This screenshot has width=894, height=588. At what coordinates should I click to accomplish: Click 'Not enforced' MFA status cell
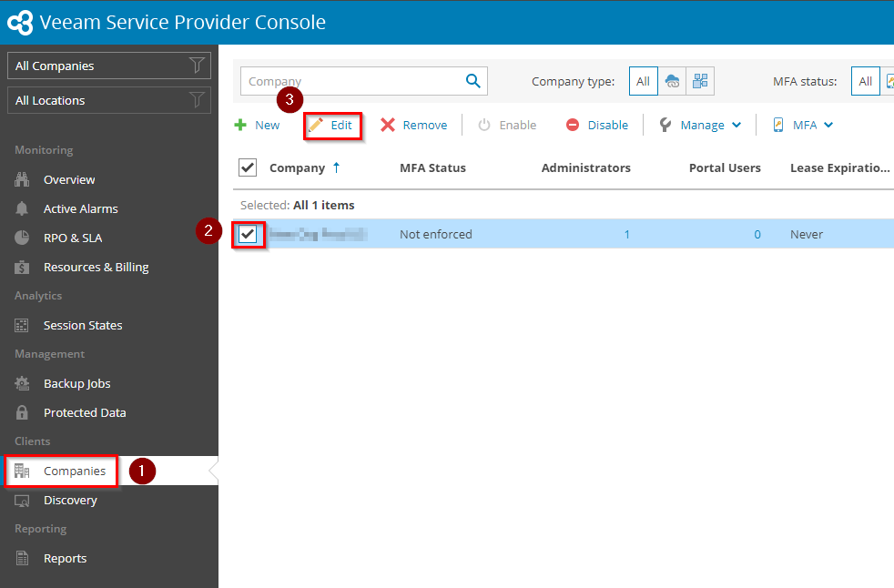click(435, 235)
